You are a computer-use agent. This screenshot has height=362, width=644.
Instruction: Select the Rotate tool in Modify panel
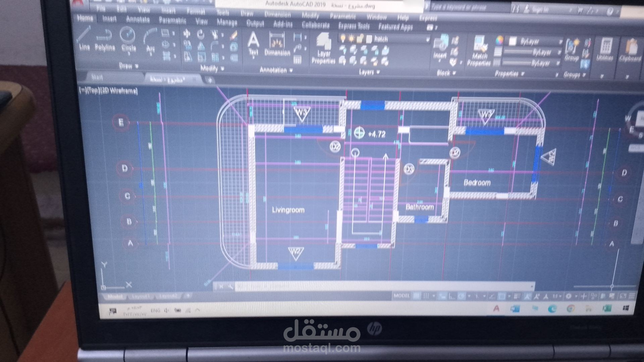[200, 34]
